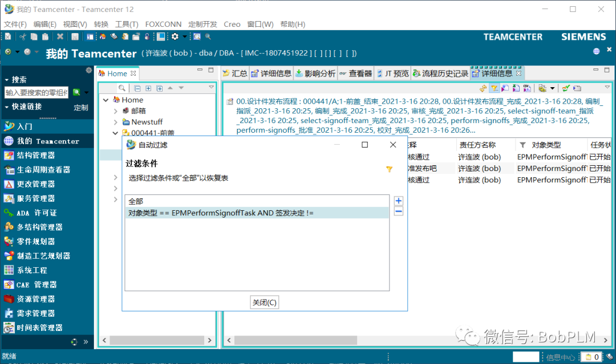Click the green Back navigation arrow
Screen dimensions: 616x364
[8, 52]
